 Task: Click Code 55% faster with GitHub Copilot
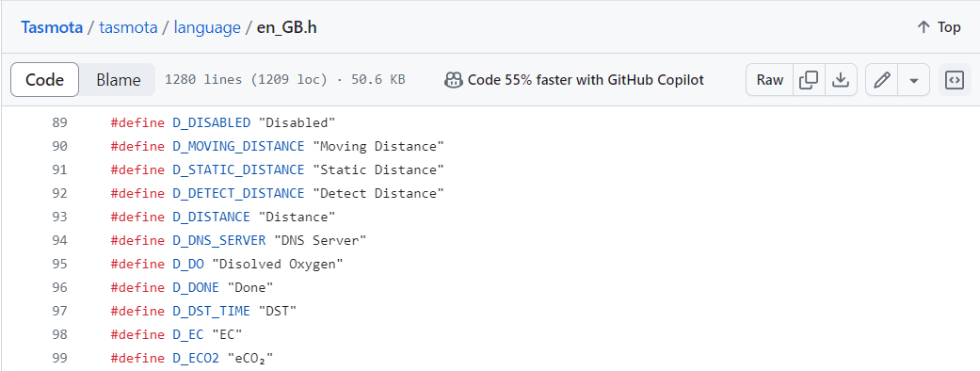point(586,80)
